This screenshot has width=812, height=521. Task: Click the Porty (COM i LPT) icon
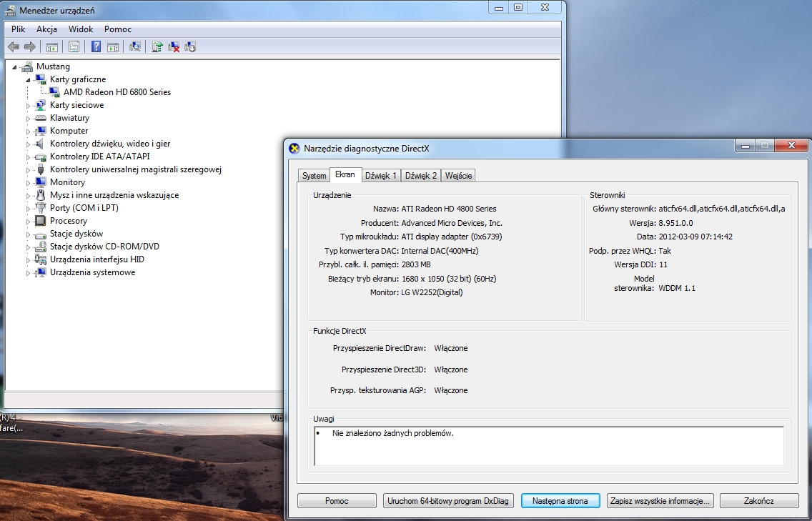[41, 208]
